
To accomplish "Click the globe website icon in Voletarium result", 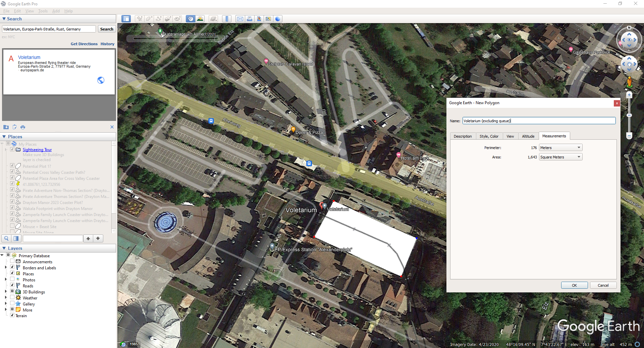I will point(101,80).
